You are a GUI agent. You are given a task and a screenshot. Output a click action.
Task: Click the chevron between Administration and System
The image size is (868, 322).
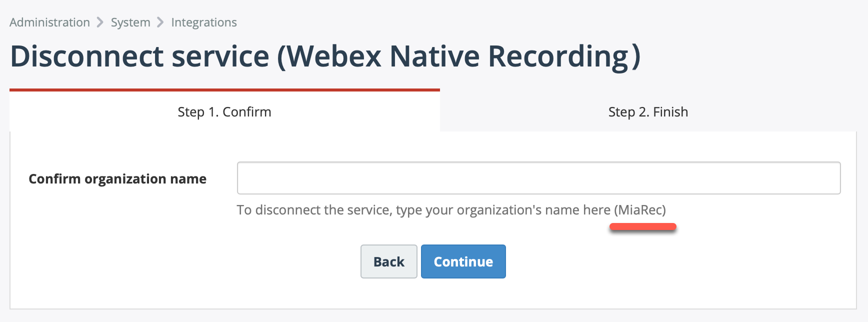pyautogui.click(x=100, y=22)
